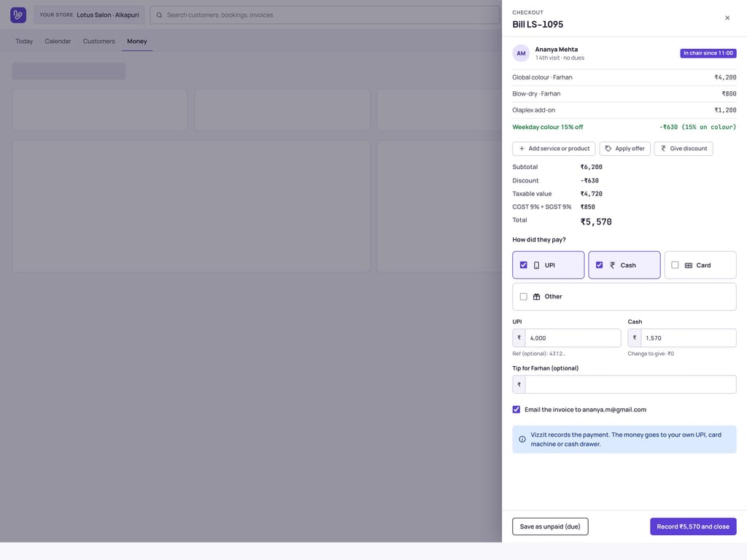Click the Ref (optional) hint under UPI
Viewport: 747px width, 560px height.
(539, 354)
